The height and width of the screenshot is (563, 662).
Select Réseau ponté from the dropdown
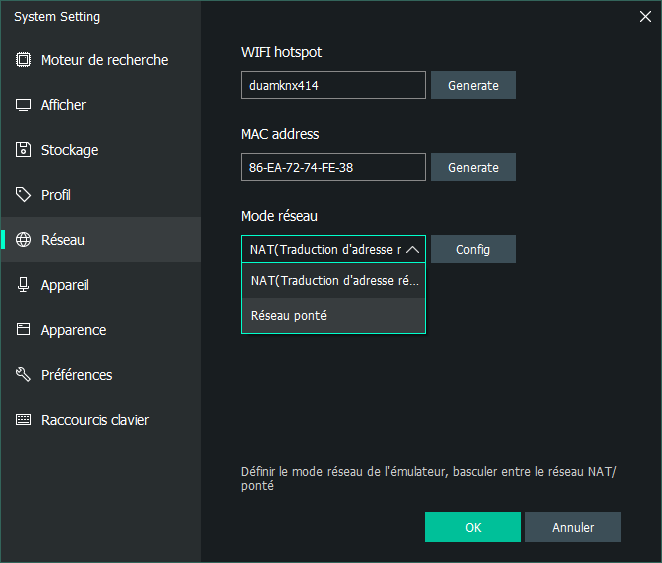tap(333, 316)
